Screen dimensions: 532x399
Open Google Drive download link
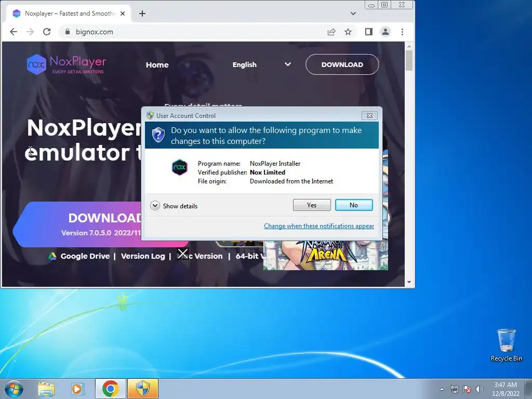click(85, 256)
